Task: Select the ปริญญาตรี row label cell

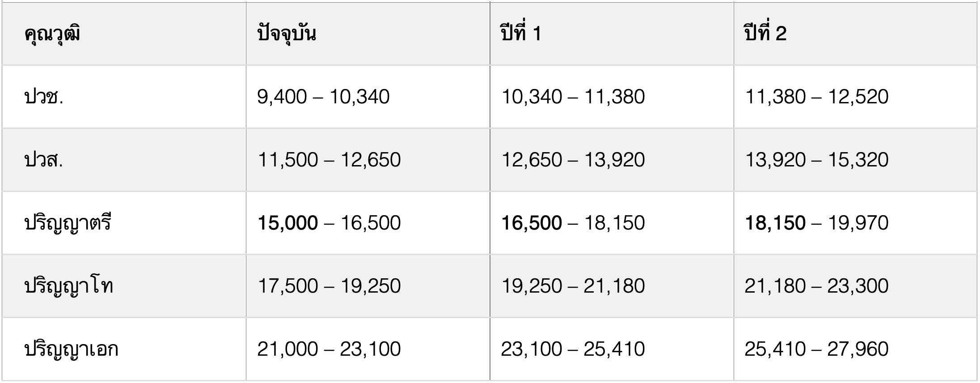Action: click(68, 223)
